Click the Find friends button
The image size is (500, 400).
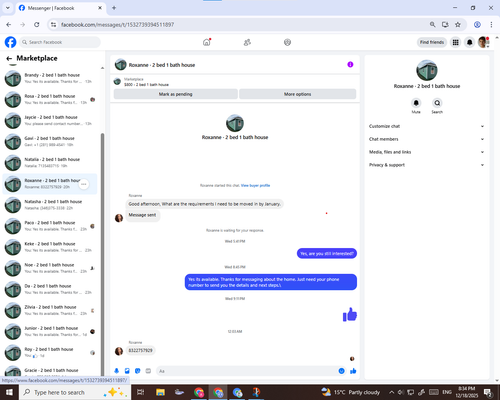pyautogui.click(x=432, y=42)
